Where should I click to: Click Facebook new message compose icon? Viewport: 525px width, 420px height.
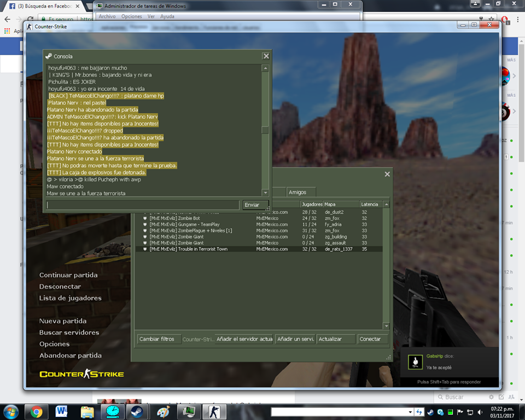(501, 397)
